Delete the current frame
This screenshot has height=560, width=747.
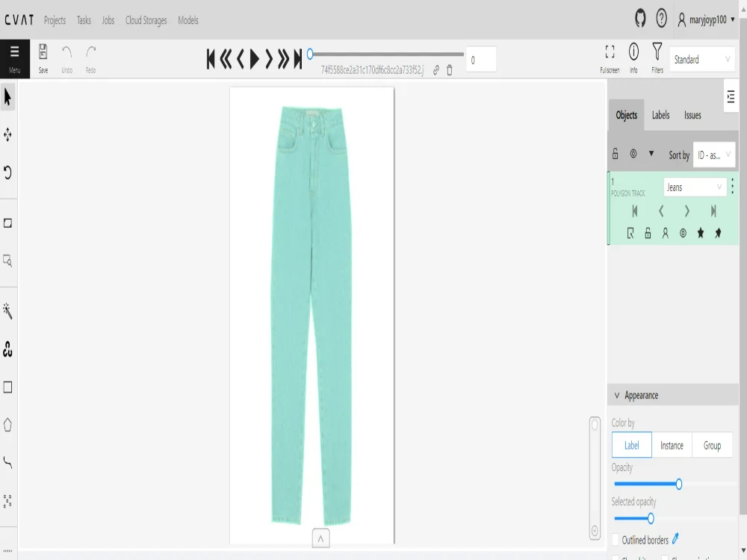click(449, 70)
